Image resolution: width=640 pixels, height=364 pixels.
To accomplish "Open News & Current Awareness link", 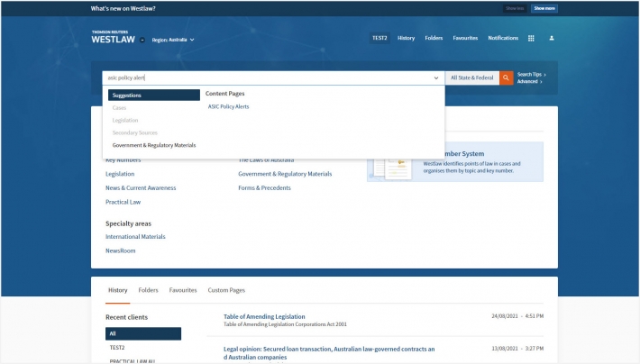I will (141, 188).
